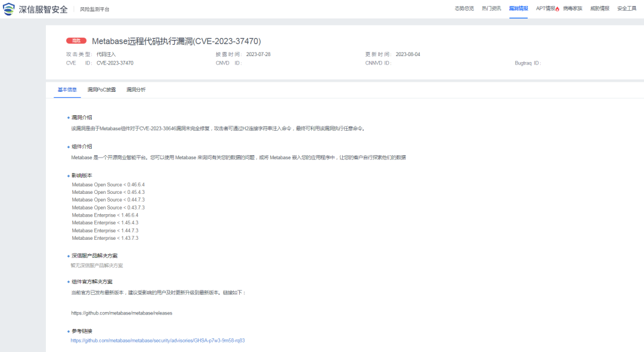The image size is (644, 352).
Task: Click the row Metabase Enterprise < 1.44.7.3
Action: [x=105, y=231]
